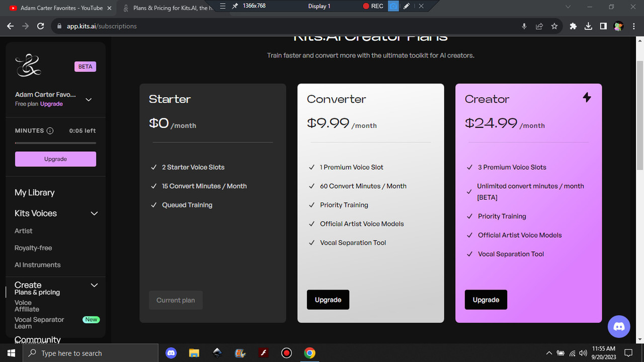Open the taskbar clock and date
This screenshot has width=644, height=362.
click(604, 352)
